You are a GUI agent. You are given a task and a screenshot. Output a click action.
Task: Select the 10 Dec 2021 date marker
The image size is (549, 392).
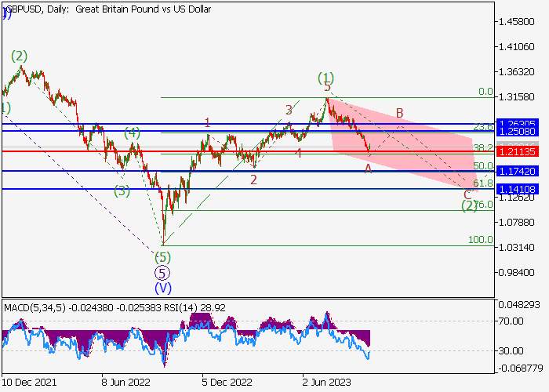pyautogui.click(x=29, y=382)
